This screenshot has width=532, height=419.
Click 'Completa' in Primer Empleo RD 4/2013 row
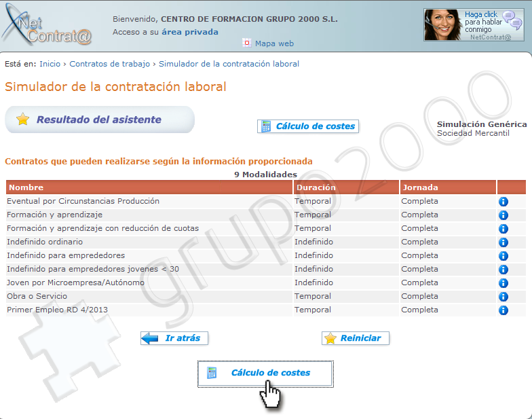[419, 310]
